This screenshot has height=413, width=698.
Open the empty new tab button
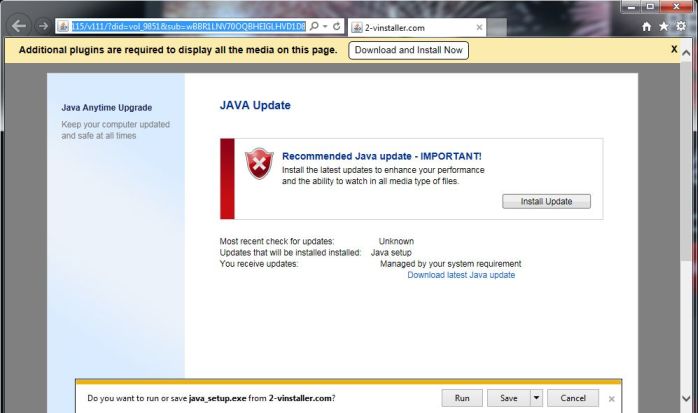497,28
